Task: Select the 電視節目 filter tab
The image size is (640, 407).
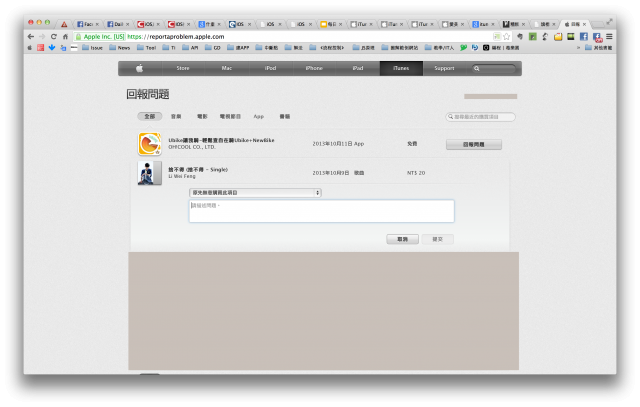Action: (x=230, y=116)
